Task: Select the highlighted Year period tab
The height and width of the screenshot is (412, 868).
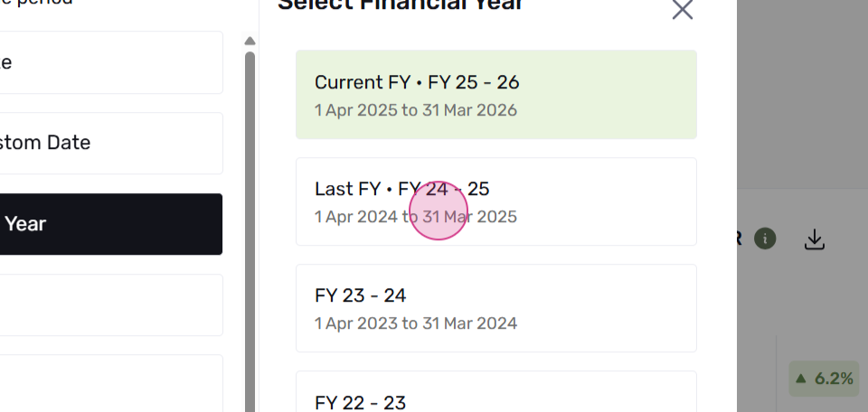Action: tap(110, 224)
